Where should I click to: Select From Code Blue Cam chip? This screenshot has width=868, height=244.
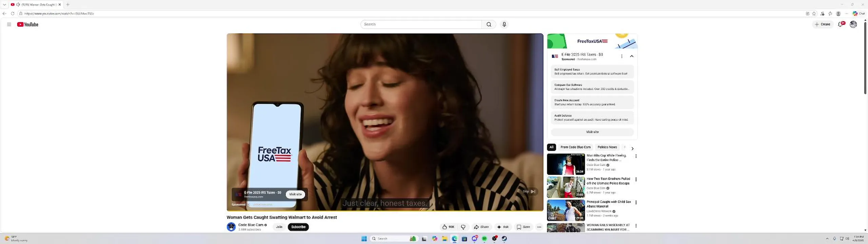[x=575, y=147]
